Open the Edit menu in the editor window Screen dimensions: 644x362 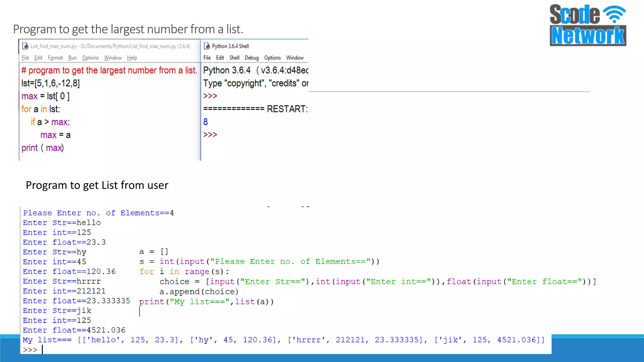38,58
